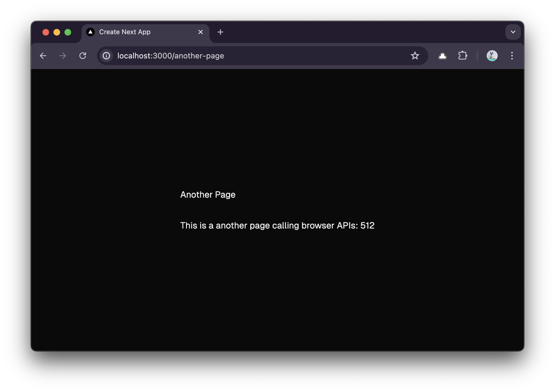Open the profile avatar menu
This screenshot has width=555, height=392.
(x=492, y=56)
